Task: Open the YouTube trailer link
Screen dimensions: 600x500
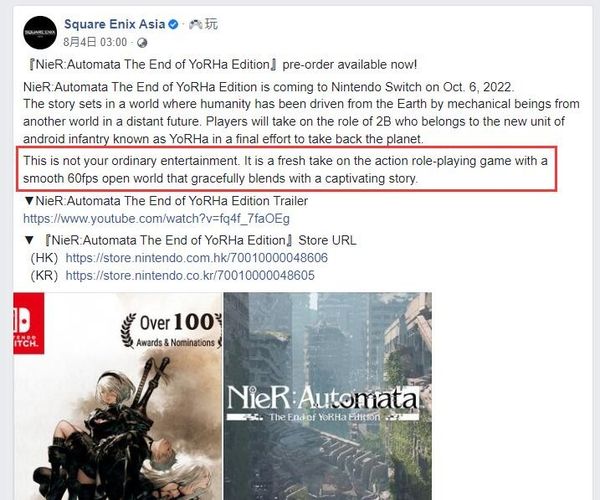Action: tap(156, 219)
